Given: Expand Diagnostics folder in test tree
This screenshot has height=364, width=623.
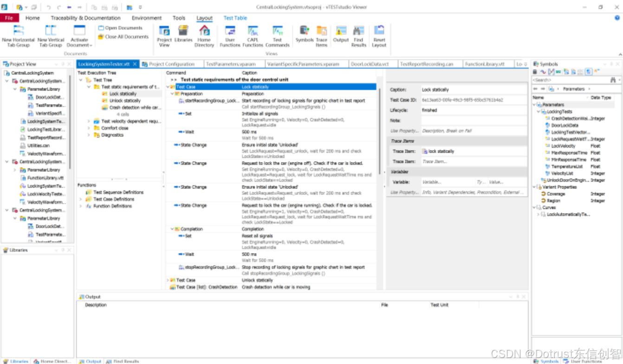Looking at the screenshot, I should (89, 135).
